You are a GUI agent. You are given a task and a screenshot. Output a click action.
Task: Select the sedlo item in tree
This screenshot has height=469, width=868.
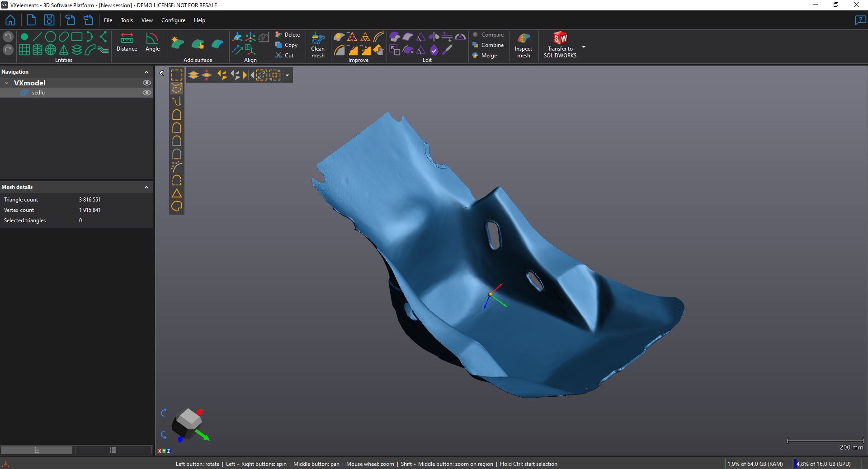38,93
